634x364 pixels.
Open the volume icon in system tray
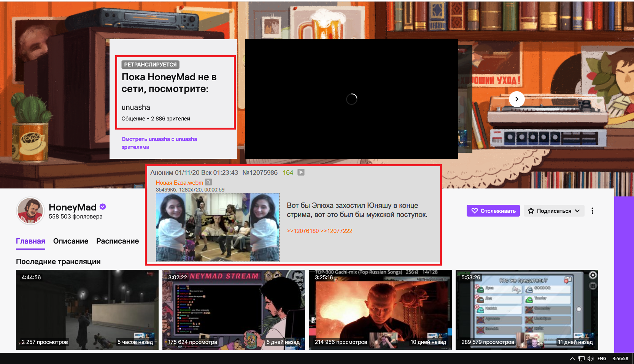(590, 358)
